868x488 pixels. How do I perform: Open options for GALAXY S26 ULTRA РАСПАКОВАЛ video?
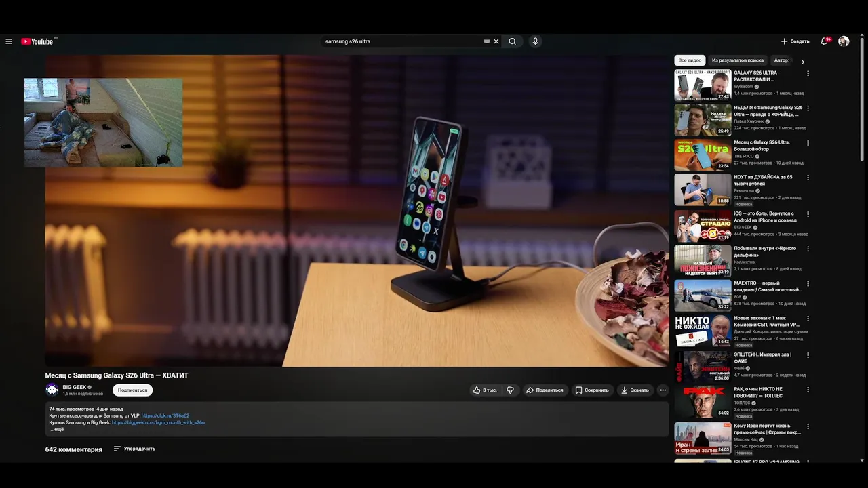click(808, 73)
